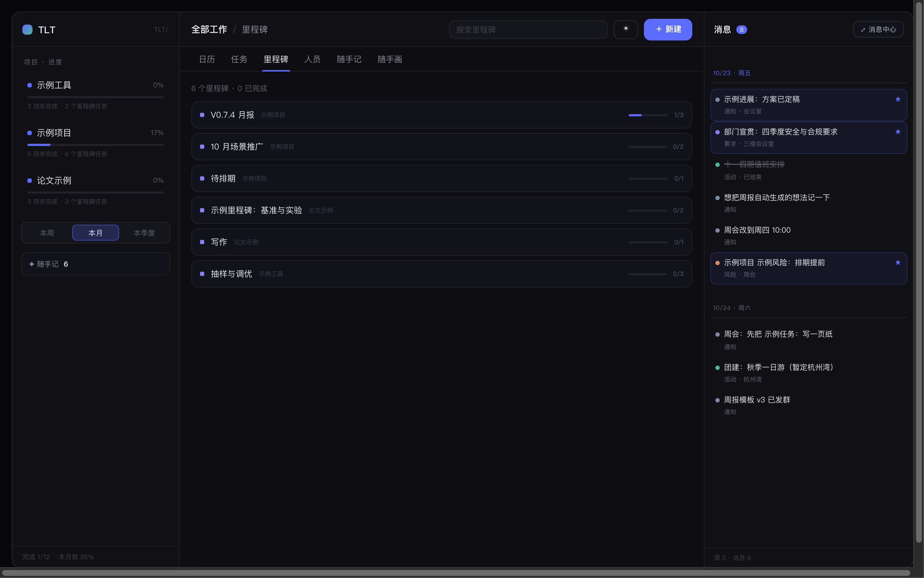Click the 新建 button
The image size is (924, 578).
coord(668,29)
